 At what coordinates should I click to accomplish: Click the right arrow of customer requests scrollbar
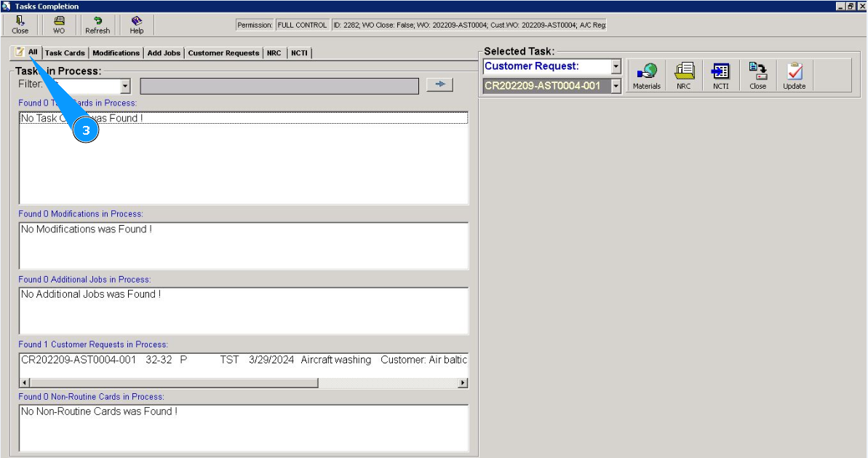click(463, 383)
